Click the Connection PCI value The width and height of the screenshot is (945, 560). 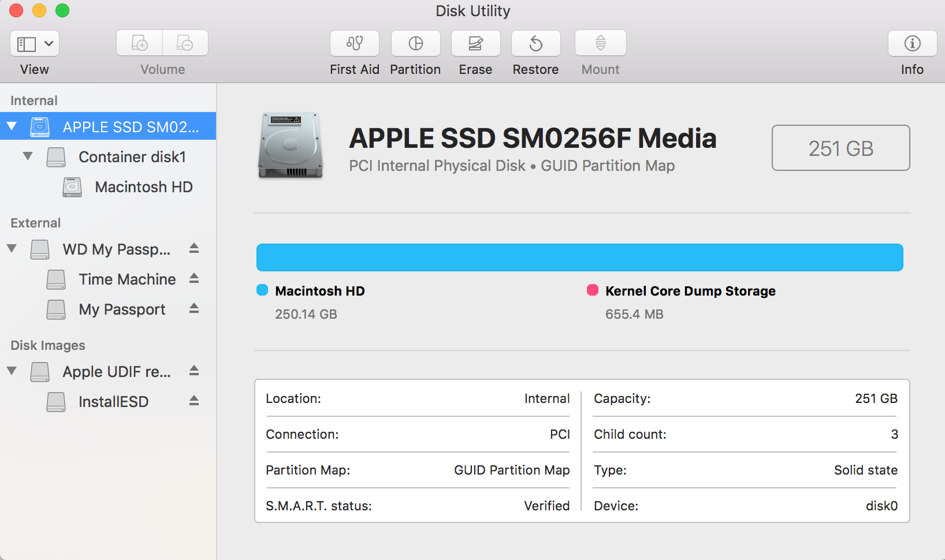(560, 434)
